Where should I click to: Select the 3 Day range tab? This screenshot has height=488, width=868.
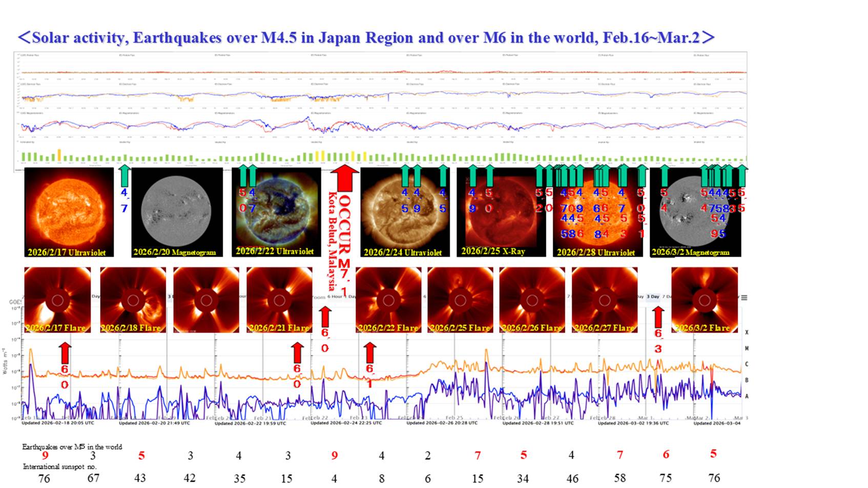coord(653,297)
